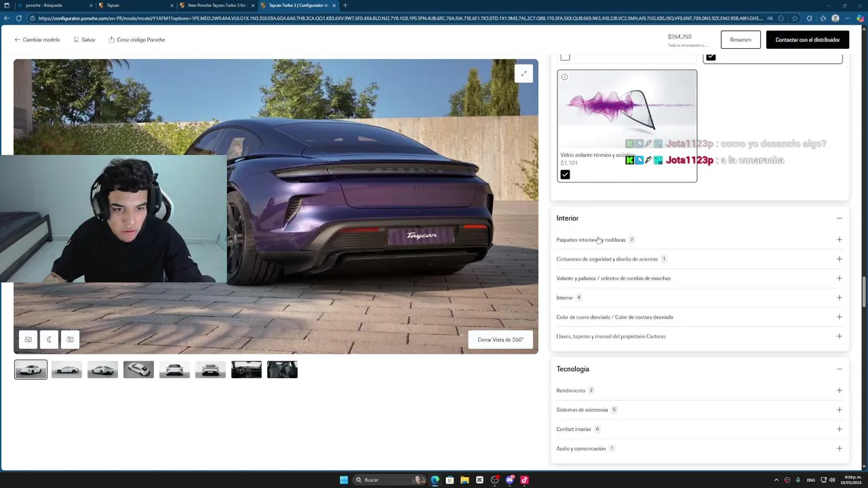The width and height of the screenshot is (868, 488).
Task: Open Microsoft Edge from taskbar
Action: (435, 480)
